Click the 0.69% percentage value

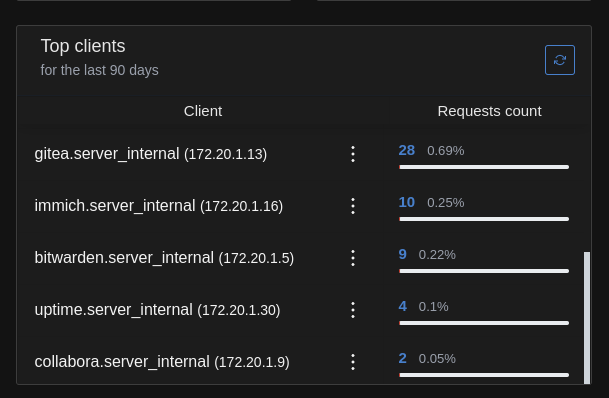pyautogui.click(x=445, y=151)
